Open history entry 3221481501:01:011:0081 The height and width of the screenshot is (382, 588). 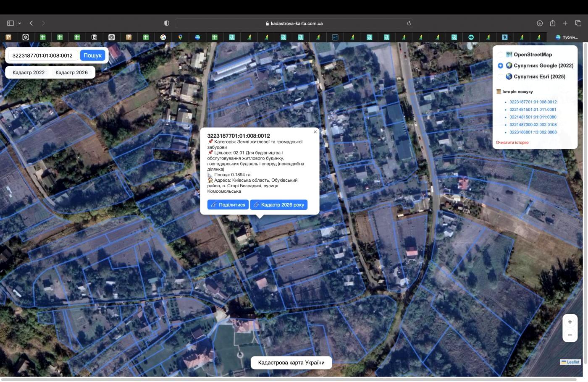tap(533, 110)
